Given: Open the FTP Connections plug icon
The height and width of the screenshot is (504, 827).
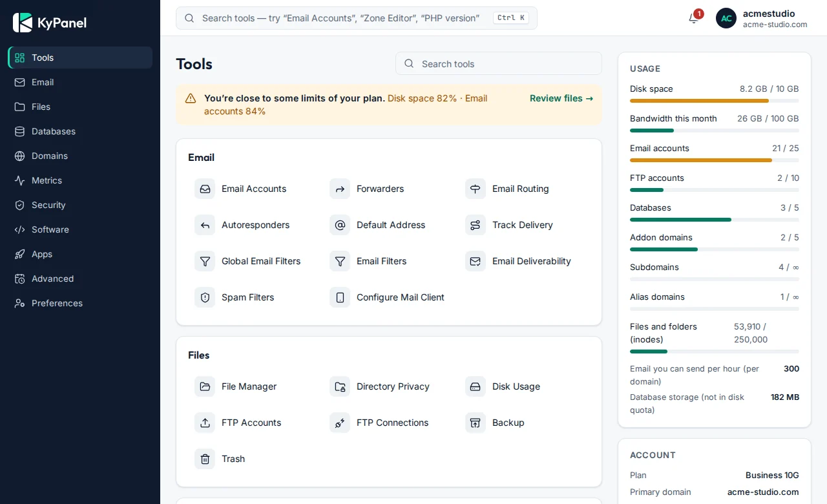Looking at the screenshot, I should [x=340, y=423].
